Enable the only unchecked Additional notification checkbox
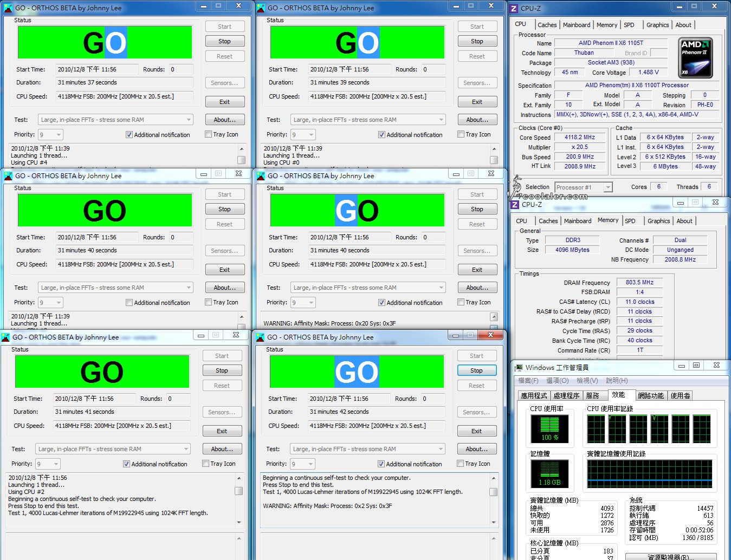This screenshot has height=560, width=731. (x=129, y=303)
